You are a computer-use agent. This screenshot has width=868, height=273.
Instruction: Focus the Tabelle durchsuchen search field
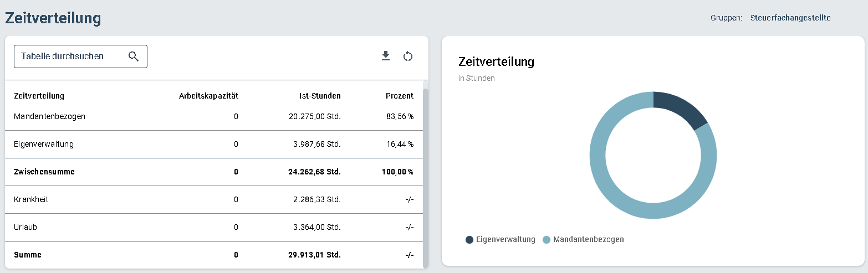point(80,56)
